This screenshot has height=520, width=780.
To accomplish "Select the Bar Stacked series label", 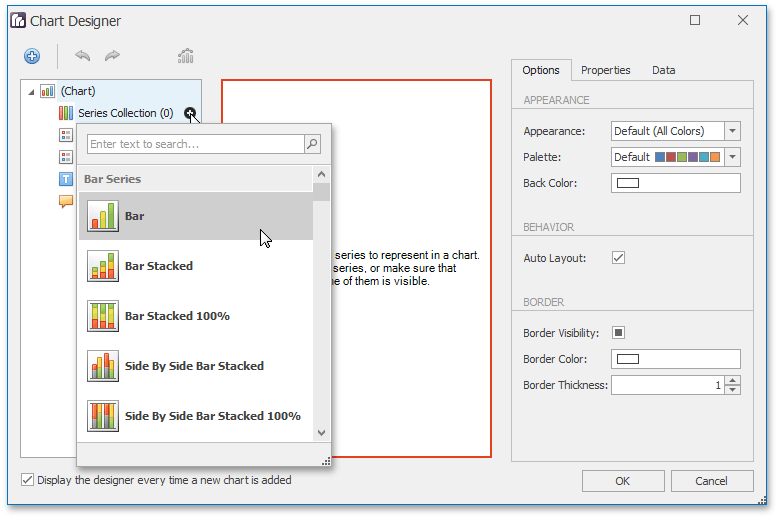I will click(x=159, y=266).
